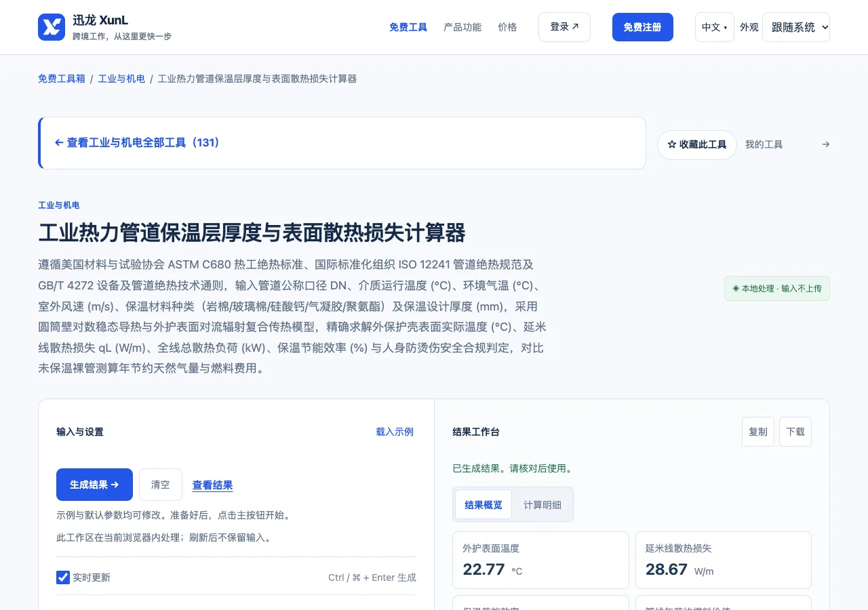
Task: Click the 复制 result button
Action: click(x=758, y=432)
